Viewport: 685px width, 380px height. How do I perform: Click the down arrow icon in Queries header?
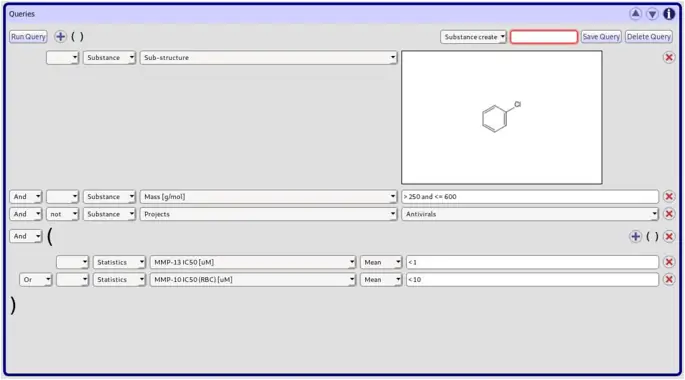tap(652, 14)
